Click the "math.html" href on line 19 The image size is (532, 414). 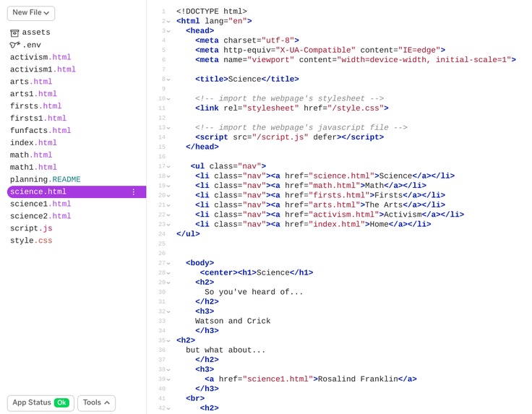[334, 186]
